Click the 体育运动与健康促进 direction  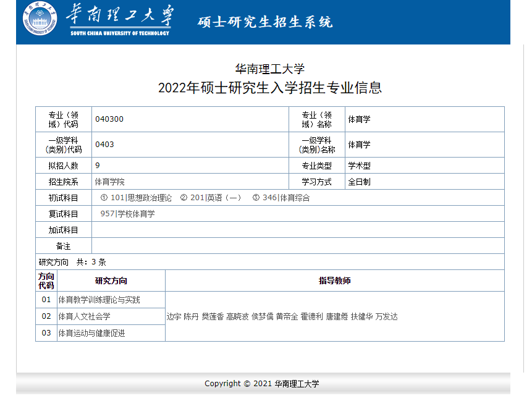pos(91,333)
